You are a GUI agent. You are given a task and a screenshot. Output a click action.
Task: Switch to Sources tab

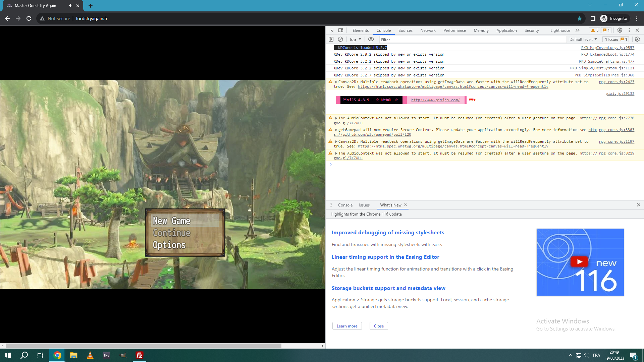(x=406, y=30)
